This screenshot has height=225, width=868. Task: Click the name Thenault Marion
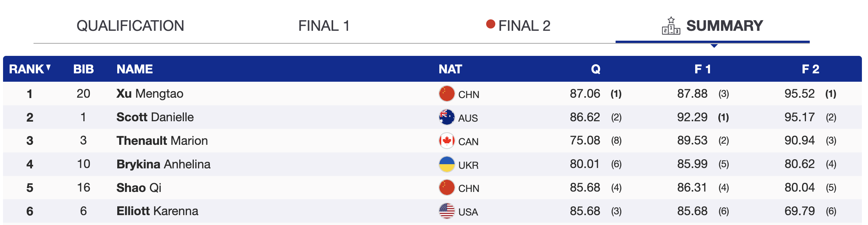(162, 141)
